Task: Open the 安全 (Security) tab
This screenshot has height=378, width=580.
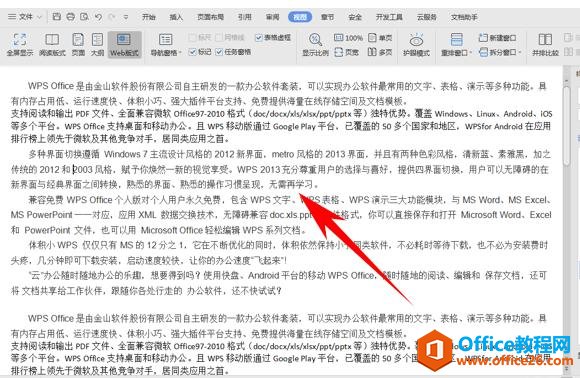Action: [x=355, y=17]
